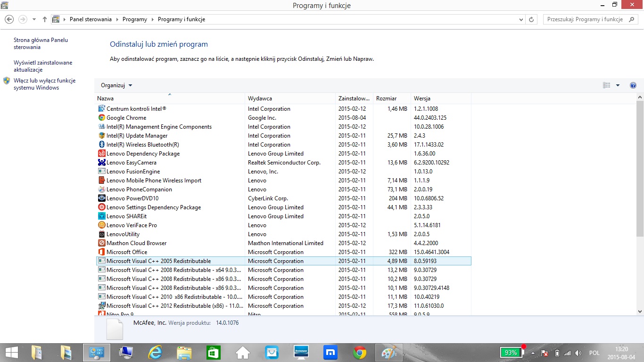Sort by the Wydawca column header
Viewport: 644px width, 362px height.
[x=290, y=99]
